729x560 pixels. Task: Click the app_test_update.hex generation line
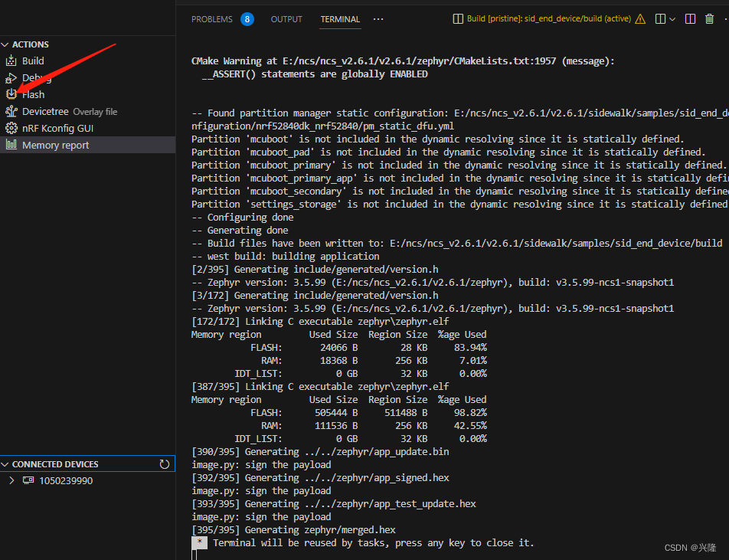(334, 504)
